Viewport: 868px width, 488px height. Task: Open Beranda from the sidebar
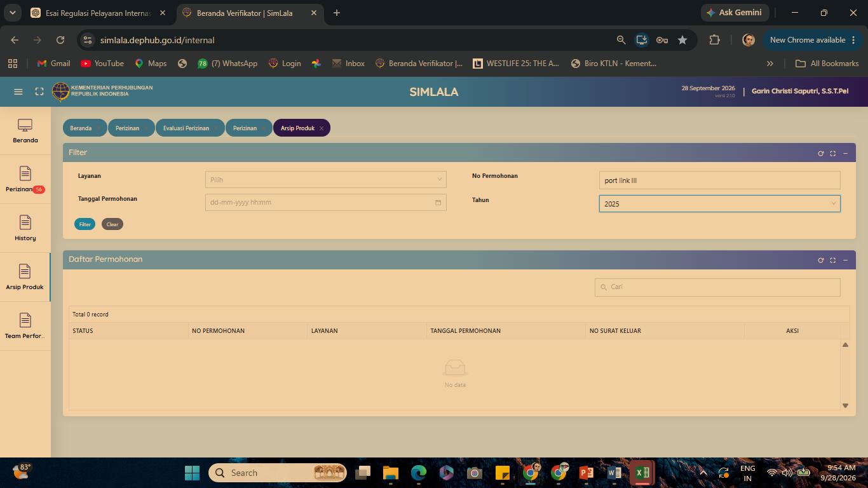[x=25, y=131]
